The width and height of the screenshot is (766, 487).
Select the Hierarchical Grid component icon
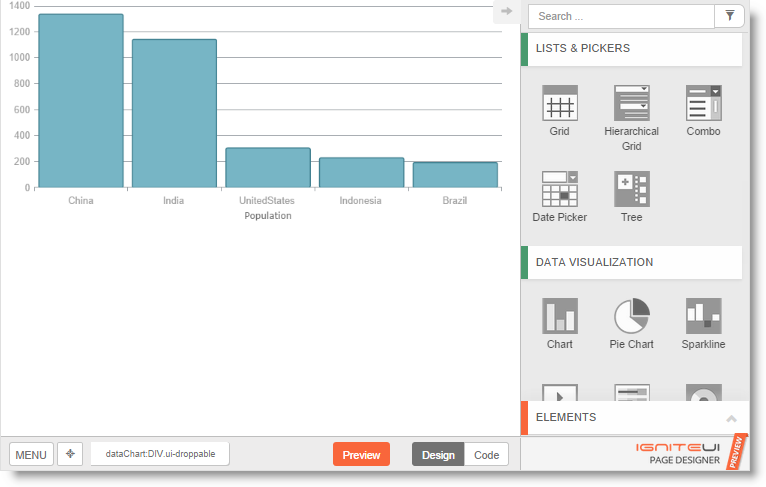pyautogui.click(x=631, y=104)
